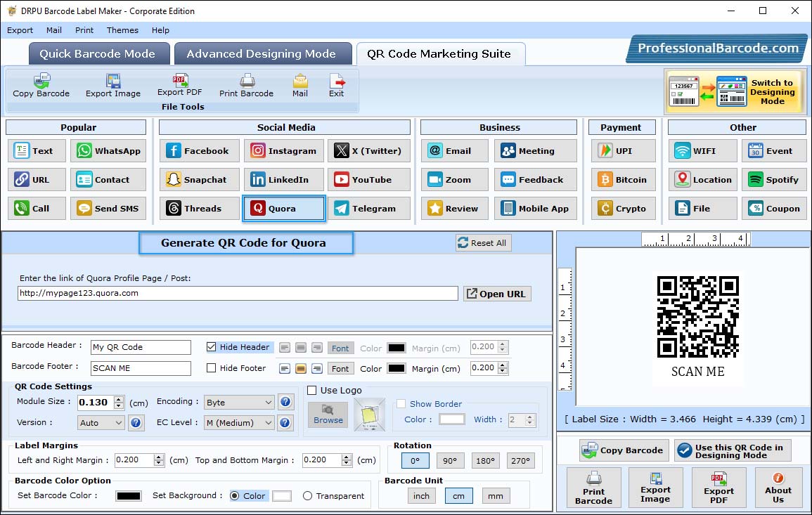Open the Version dropdown

tap(101, 423)
